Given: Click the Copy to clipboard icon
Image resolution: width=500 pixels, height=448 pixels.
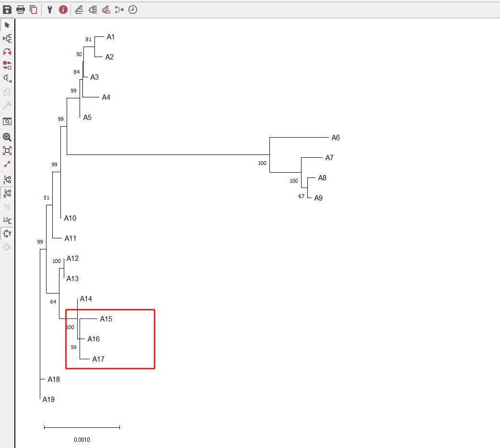Looking at the screenshot, I should coord(34,10).
